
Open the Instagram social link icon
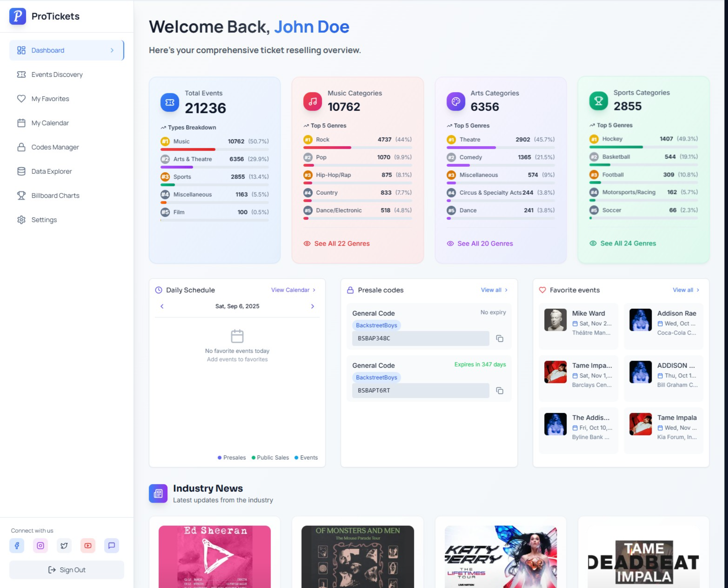(x=40, y=545)
